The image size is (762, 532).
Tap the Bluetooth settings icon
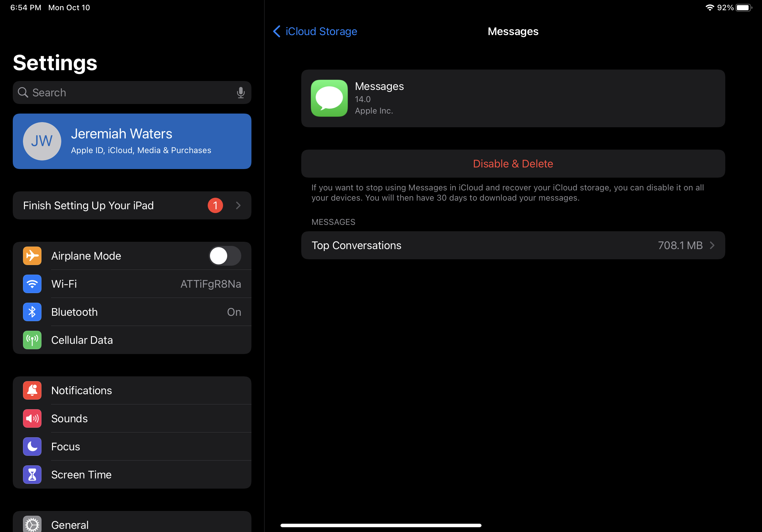(x=32, y=311)
